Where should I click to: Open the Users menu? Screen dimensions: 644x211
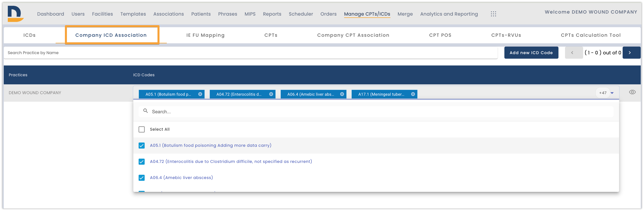click(x=78, y=14)
